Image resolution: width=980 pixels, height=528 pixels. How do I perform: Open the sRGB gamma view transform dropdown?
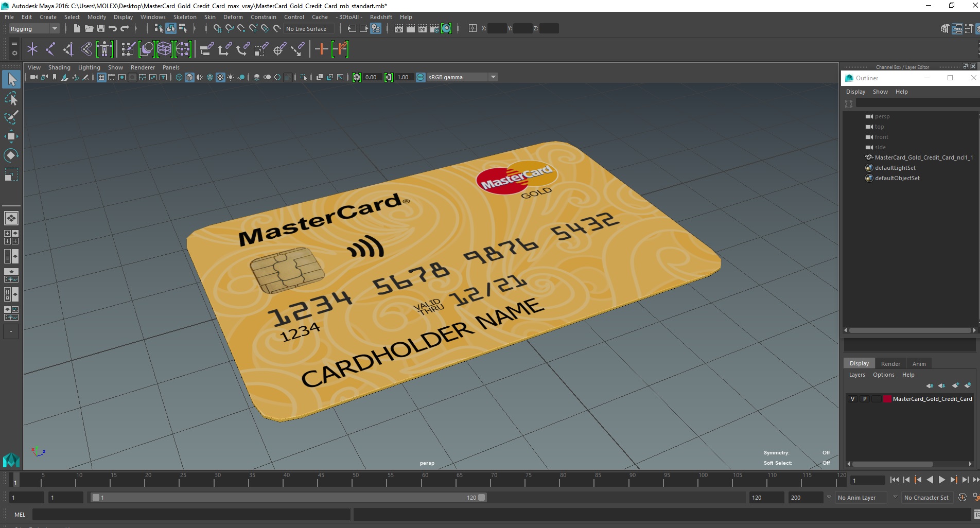pyautogui.click(x=462, y=77)
